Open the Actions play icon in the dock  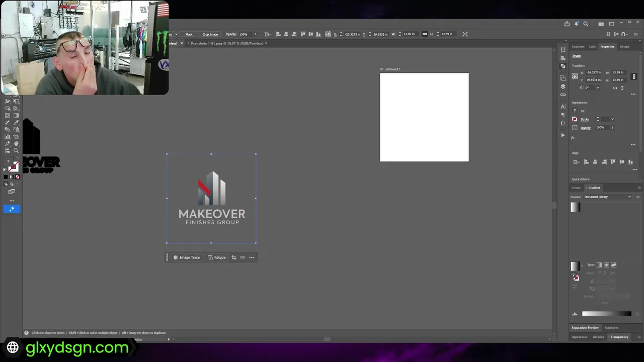[563, 135]
